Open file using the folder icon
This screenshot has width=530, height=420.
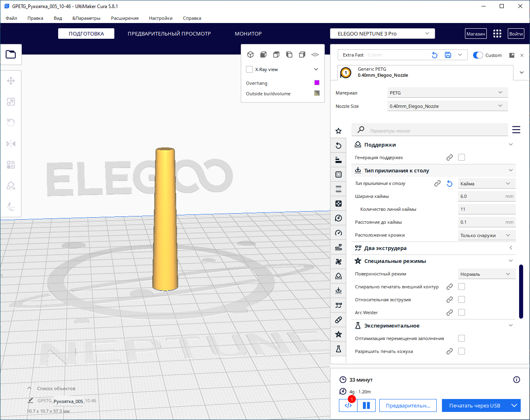tap(11, 54)
